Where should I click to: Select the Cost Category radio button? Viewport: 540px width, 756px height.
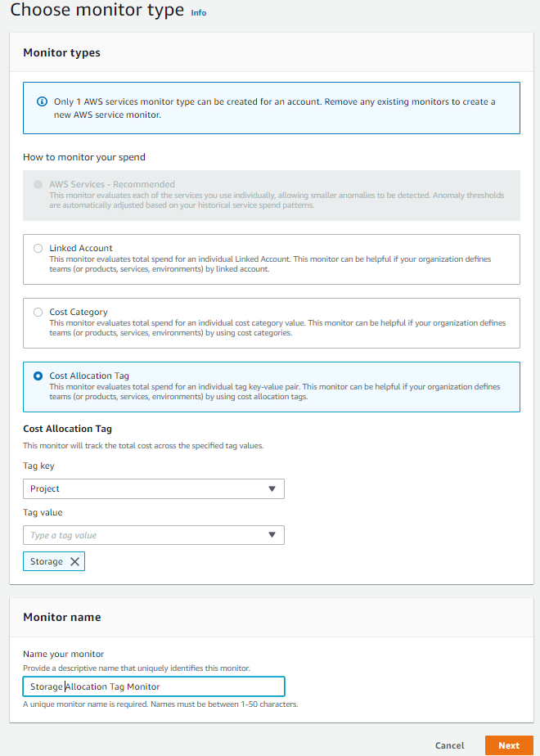tap(38, 313)
